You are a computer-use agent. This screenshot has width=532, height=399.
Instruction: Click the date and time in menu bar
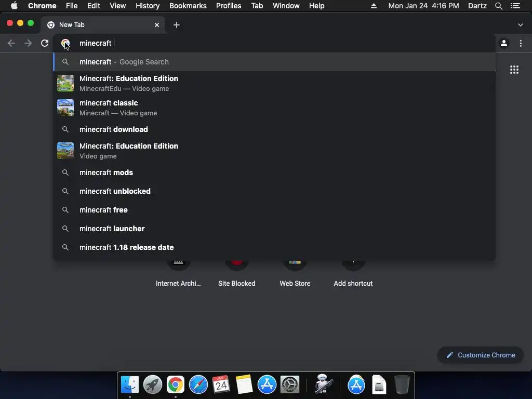tap(423, 6)
